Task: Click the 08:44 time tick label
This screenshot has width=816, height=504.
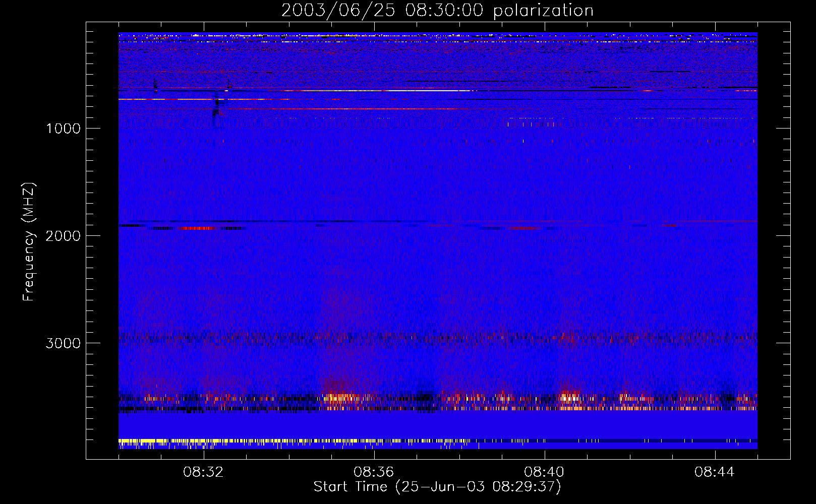Action: 715,472
